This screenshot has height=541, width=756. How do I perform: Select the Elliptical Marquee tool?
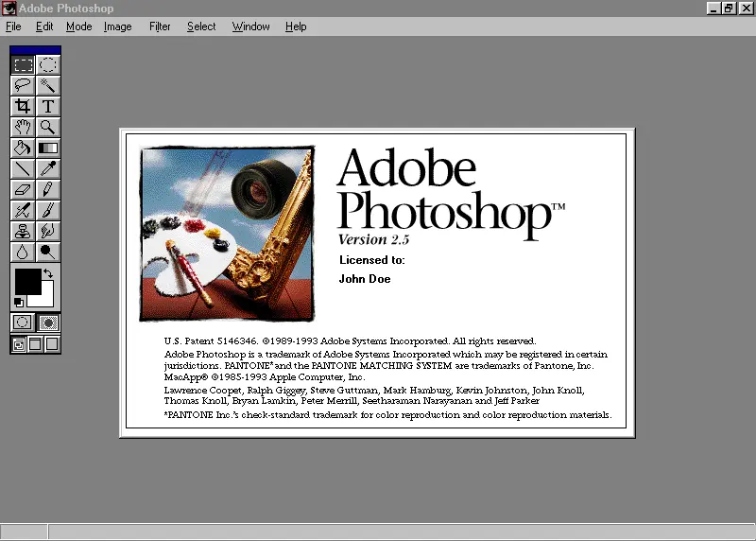[47, 65]
